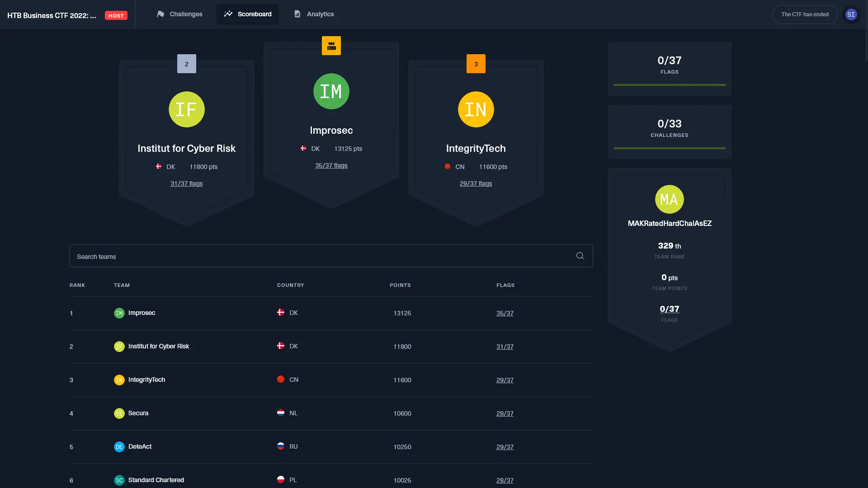Click the crown badge above Improsec

(331, 45)
